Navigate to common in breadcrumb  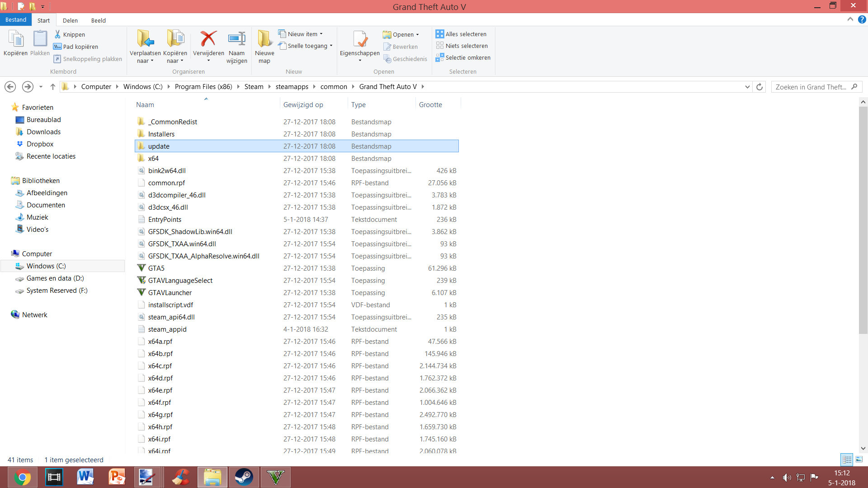[334, 87]
